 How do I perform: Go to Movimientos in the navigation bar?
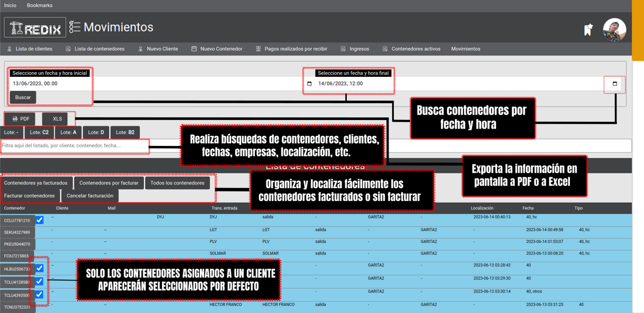465,49
